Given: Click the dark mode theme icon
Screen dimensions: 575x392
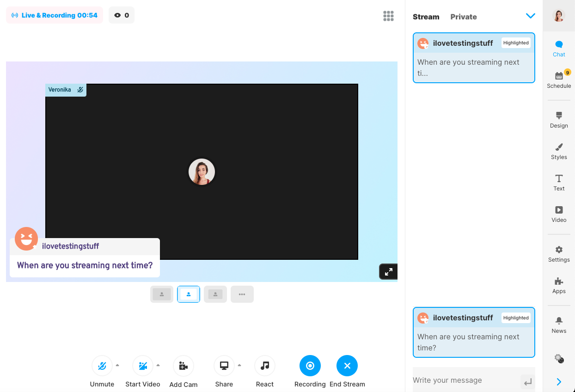Looking at the screenshot, I should (559, 359).
